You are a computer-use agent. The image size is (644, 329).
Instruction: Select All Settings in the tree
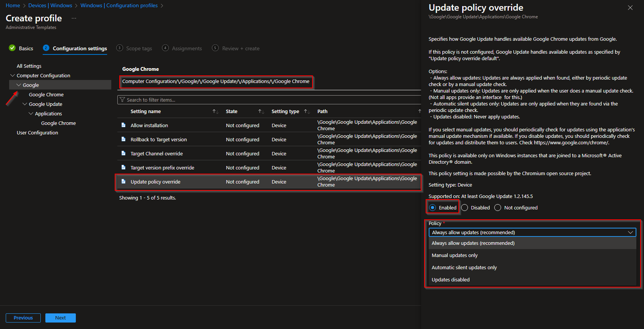click(29, 66)
